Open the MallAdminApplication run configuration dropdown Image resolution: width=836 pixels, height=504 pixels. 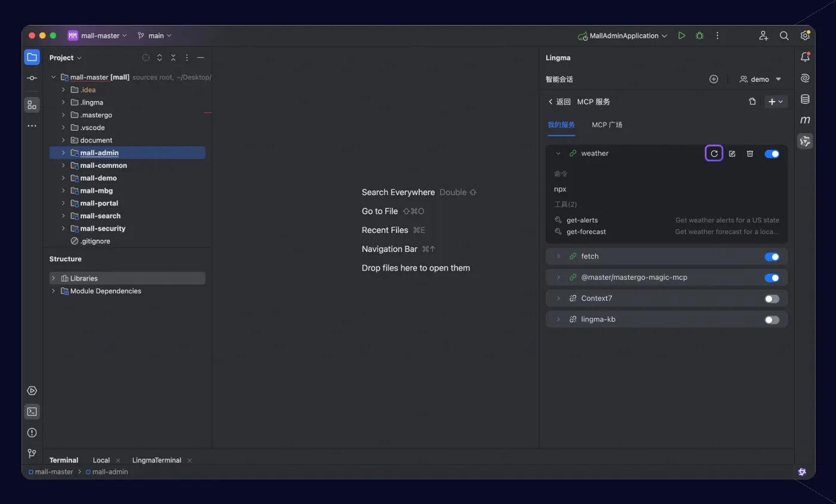(622, 36)
